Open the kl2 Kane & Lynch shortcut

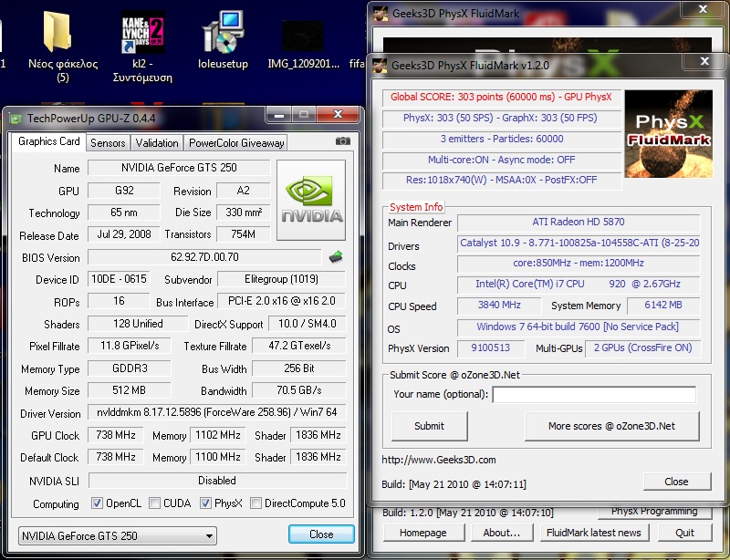click(x=142, y=33)
